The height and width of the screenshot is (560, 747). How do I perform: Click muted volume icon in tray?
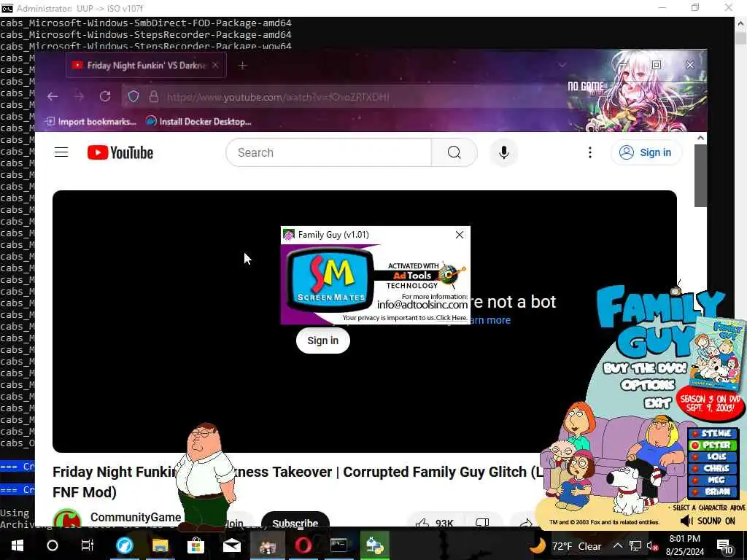652,545
